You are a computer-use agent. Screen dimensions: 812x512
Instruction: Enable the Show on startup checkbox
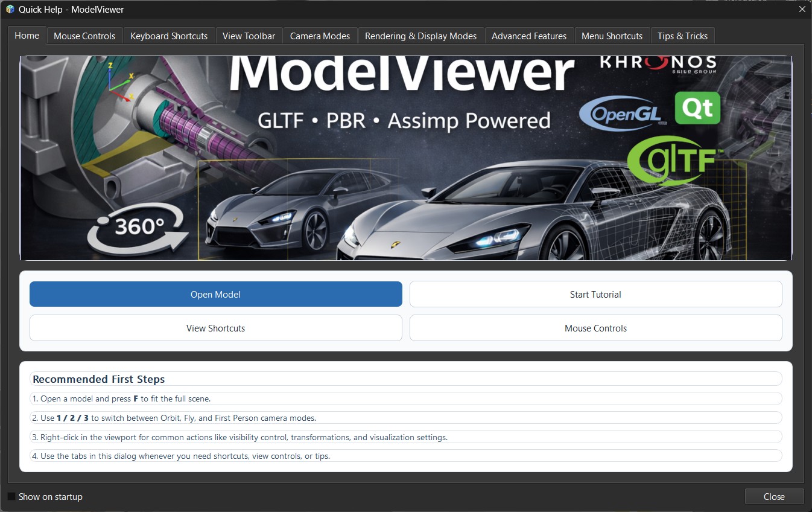click(11, 496)
